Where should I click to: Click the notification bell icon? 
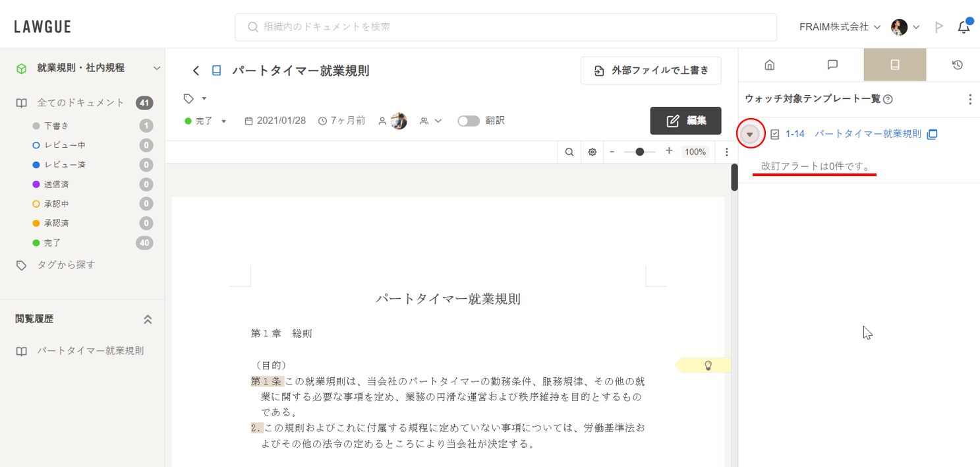click(964, 27)
